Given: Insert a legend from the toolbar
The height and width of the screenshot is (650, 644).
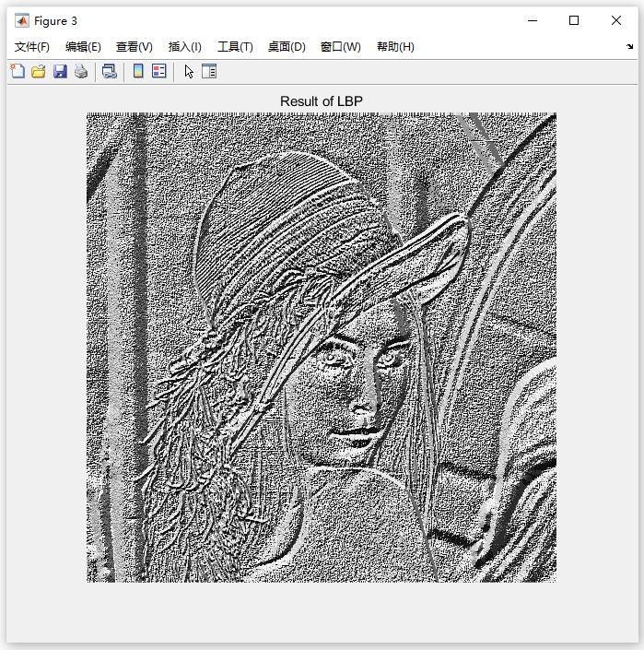Looking at the screenshot, I should click(159, 71).
